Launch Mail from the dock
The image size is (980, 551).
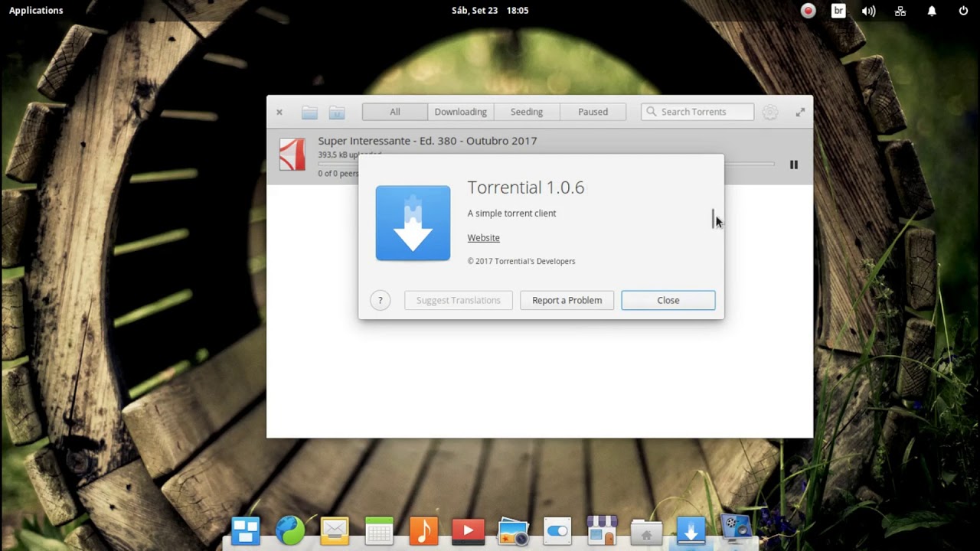[x=335, y=530]
